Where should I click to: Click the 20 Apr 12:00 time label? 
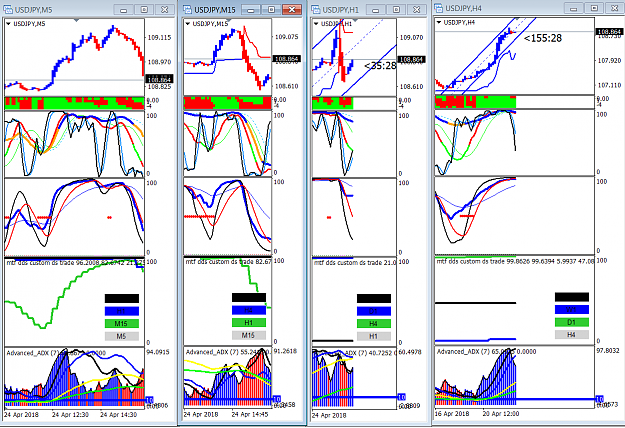[501, 414]
